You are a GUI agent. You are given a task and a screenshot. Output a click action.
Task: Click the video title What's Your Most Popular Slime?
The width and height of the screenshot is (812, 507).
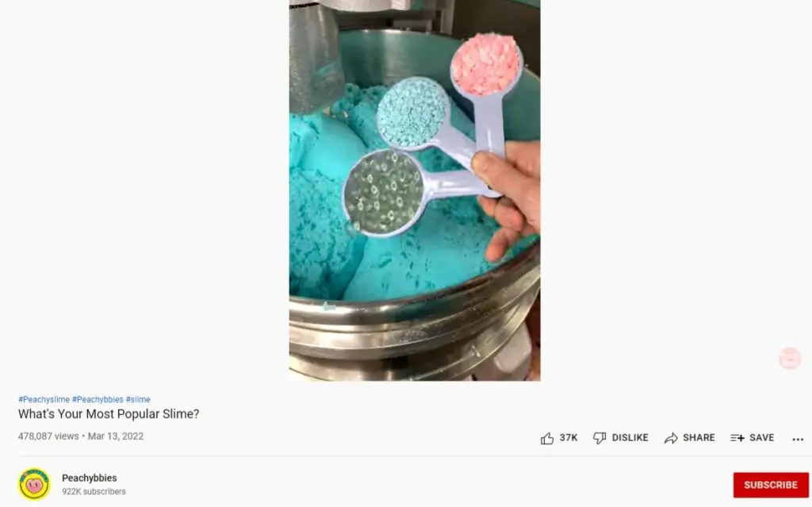click(109, 413)
